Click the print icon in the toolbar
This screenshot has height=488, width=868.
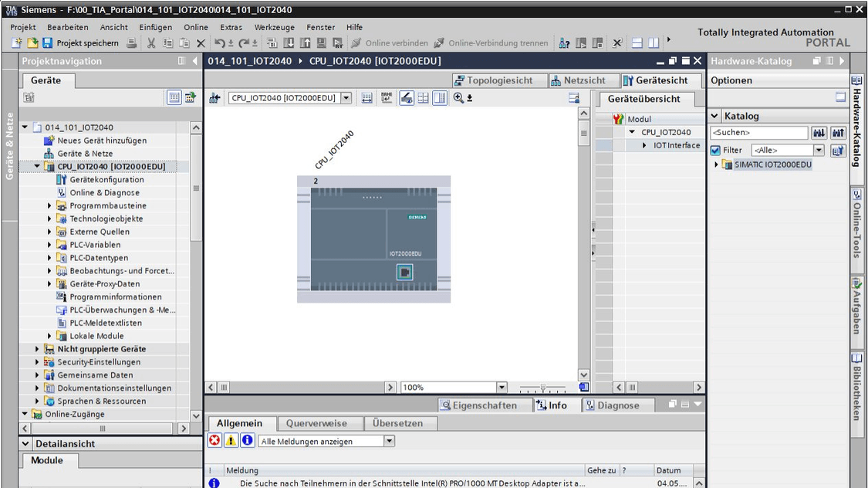click(132, 42)
